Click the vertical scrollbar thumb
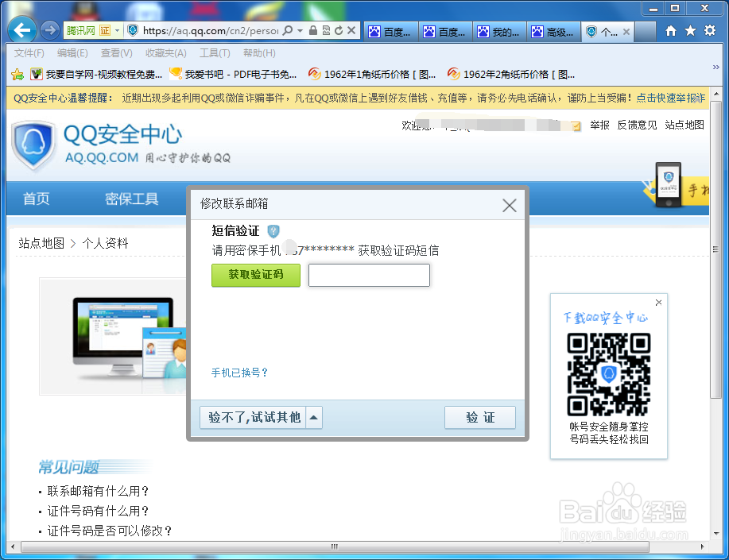 [715, 249]
